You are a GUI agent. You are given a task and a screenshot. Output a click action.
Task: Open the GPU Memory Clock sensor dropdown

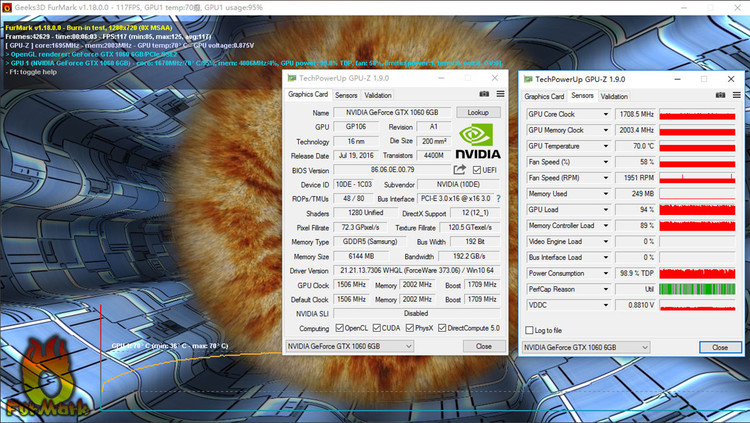coord(606,130)
